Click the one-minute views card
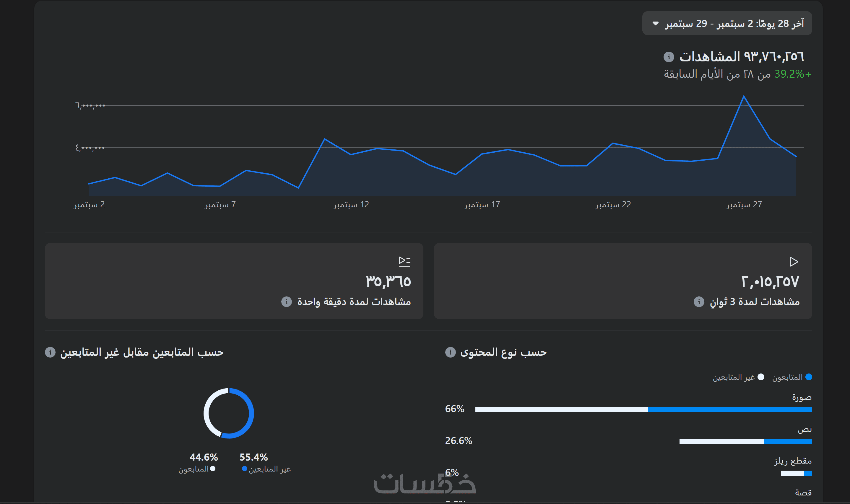This screenshot has width=850, height=504. click(234, 281)
